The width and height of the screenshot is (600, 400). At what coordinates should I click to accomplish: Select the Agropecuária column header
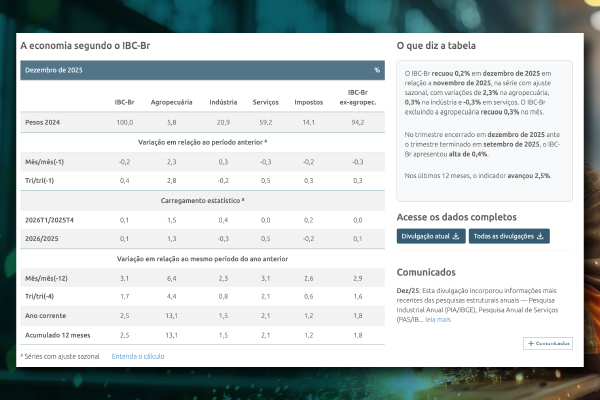click(171, 102)
